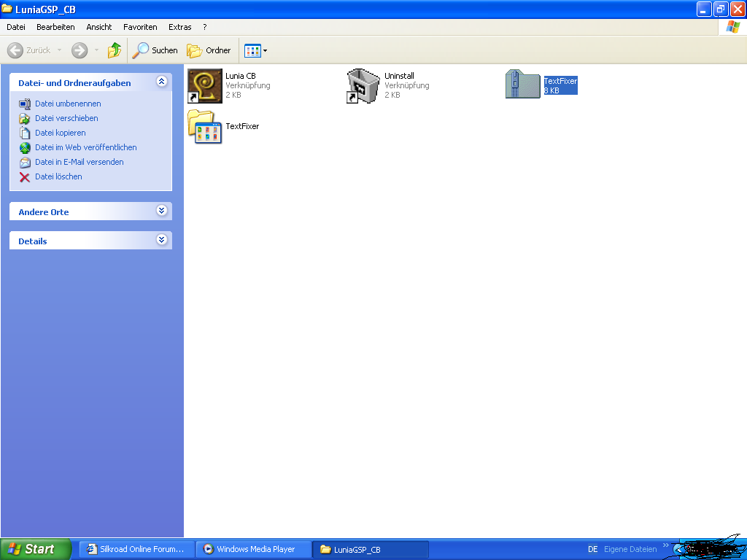Click the Datei löschen link
This screenshot has height=560, width=747.
[58, 176]
